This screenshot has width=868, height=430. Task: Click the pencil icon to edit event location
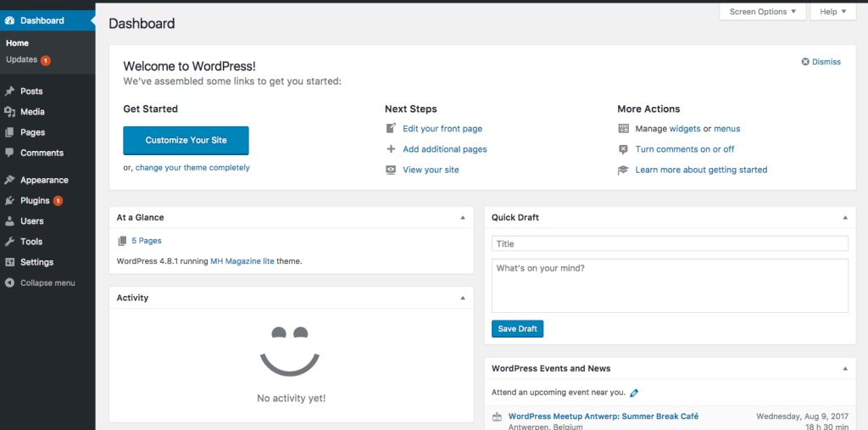[634, 393]
